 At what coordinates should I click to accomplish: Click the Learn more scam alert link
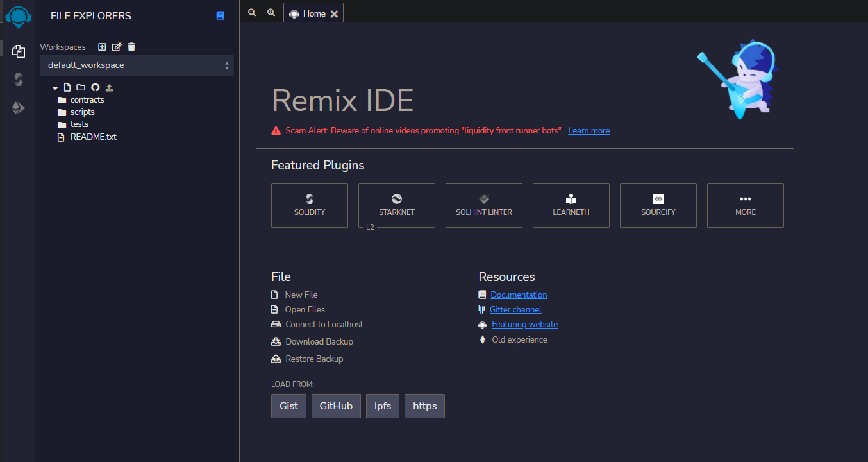(588, 131)
